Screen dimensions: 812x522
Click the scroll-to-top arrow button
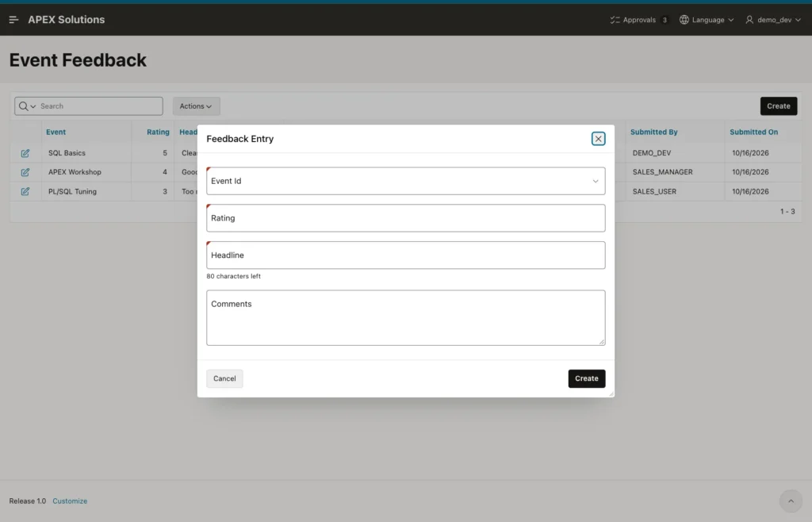pyautogui.click(x=791, y=501)
